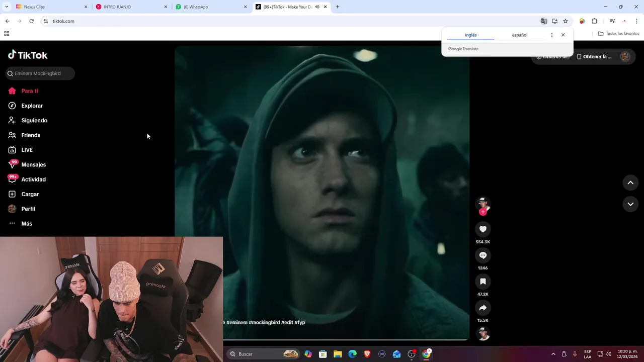
Task: Open the comments on the video
Action: [x=482, y=255]
